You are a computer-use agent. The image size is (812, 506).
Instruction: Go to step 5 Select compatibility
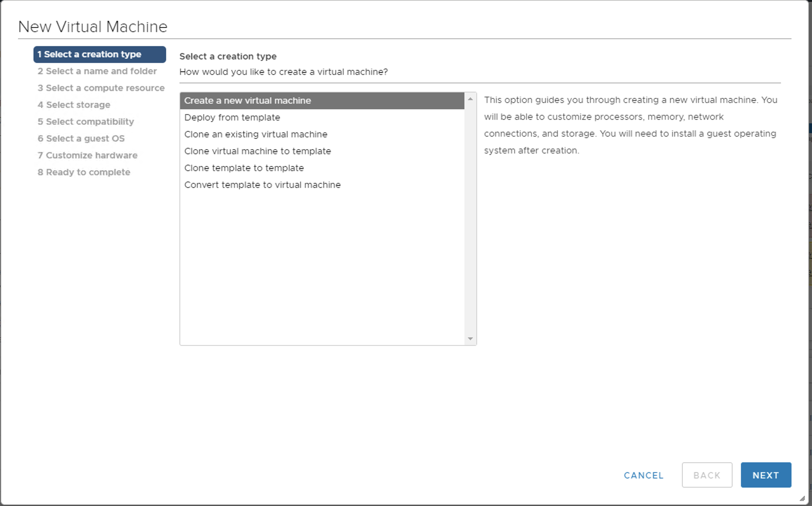click(86, 122)
